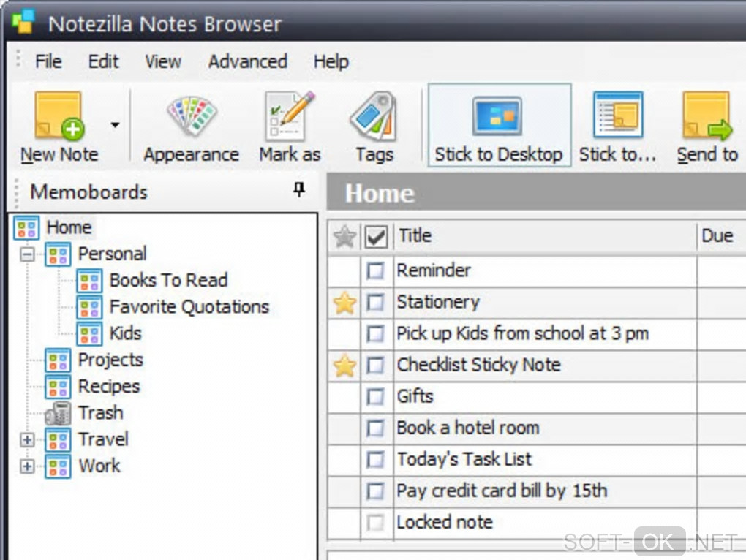Check the Stationery note checkbox
The width and height of the screenshot is (746, 560).
(375, 303)
